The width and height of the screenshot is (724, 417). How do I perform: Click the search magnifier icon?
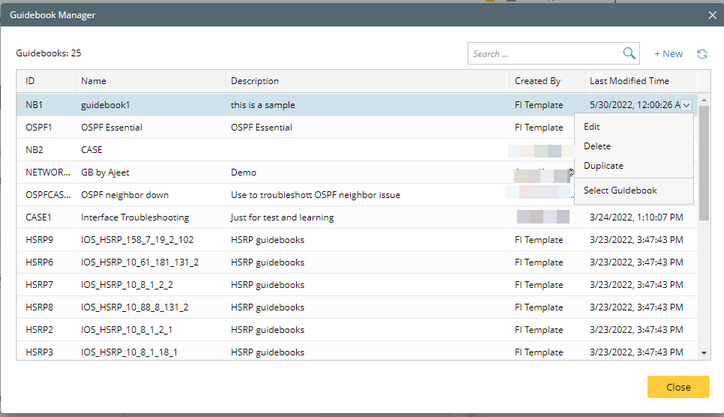(x=629, y=54)
